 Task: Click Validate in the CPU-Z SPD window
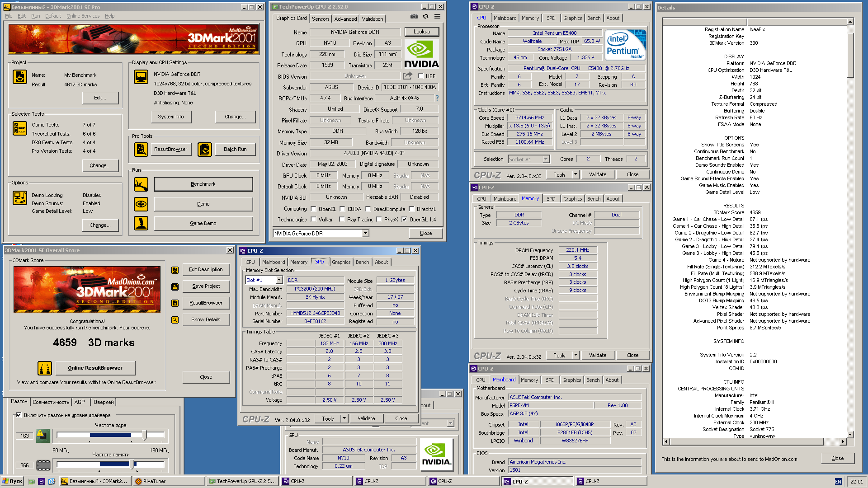(x=366, y=418)
